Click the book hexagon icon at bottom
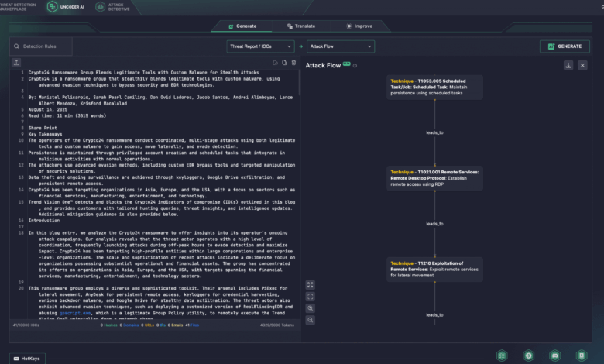Image resolution: width=604 pixels, height=364 pixels. 582,355
